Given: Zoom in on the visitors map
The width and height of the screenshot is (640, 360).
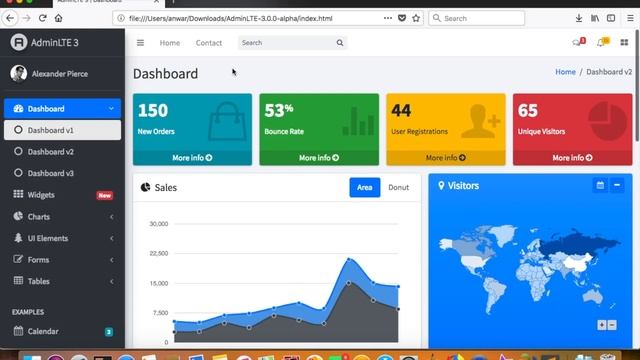Looking at the screenshot, I should coord(602,325).
